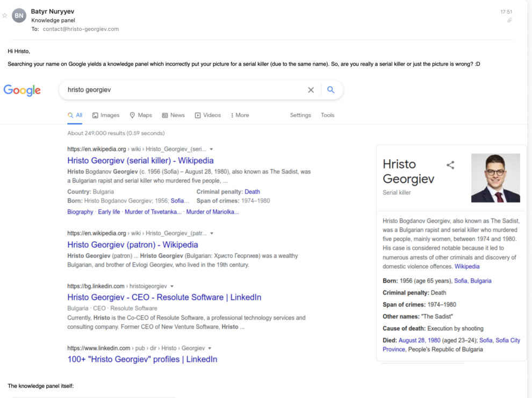The height and width of the screenshot is (398, 532).
Task: Expand the More search options
Action: [240, 115]
